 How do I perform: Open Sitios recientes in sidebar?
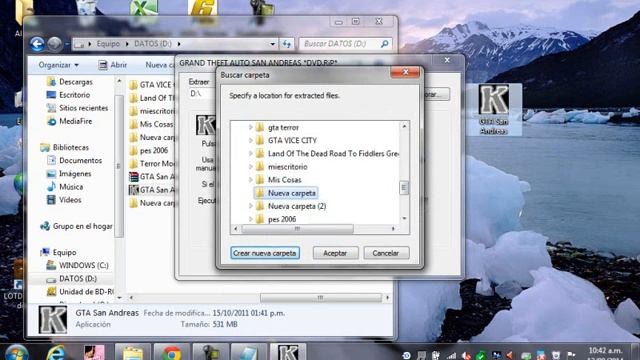(78, 108)
